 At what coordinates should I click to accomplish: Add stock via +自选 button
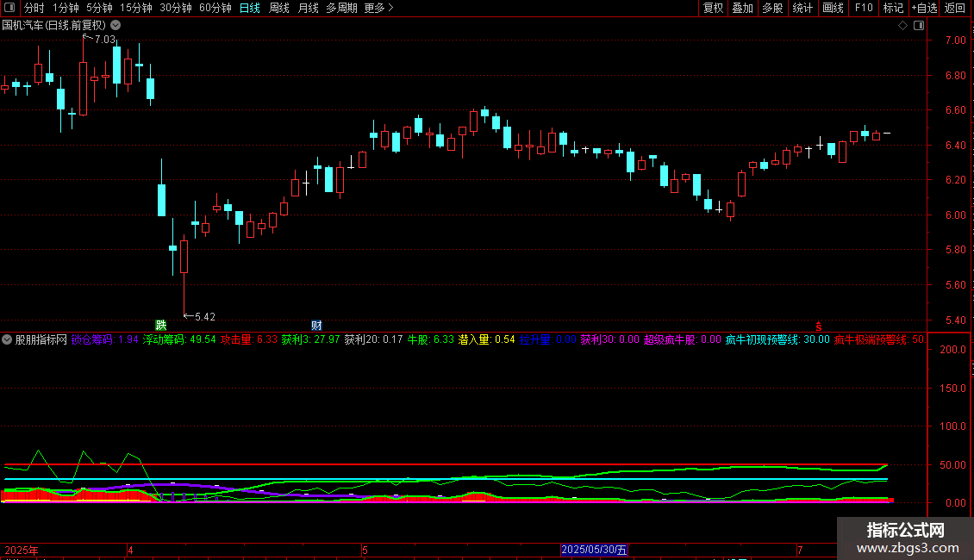pyautogui.click(x=924, y=8)
